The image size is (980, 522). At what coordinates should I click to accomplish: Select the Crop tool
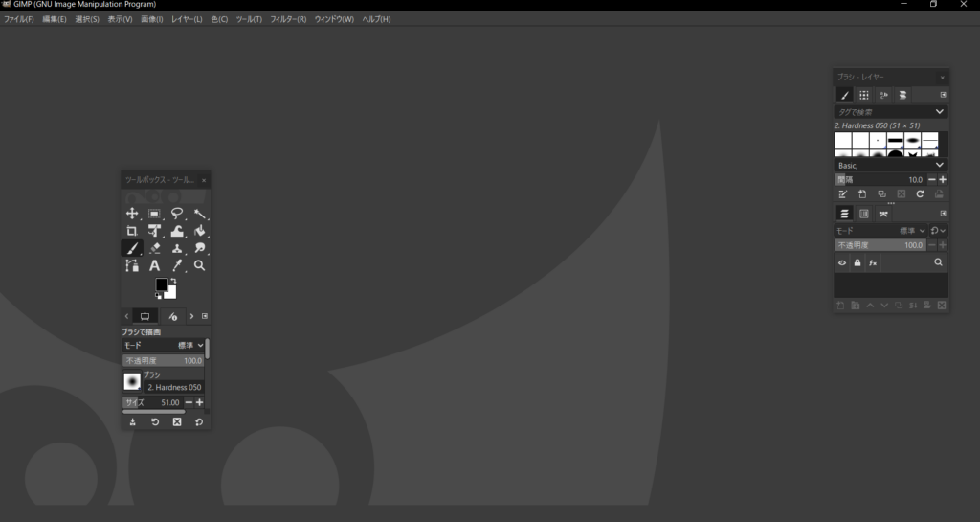[x=132, y=231]
